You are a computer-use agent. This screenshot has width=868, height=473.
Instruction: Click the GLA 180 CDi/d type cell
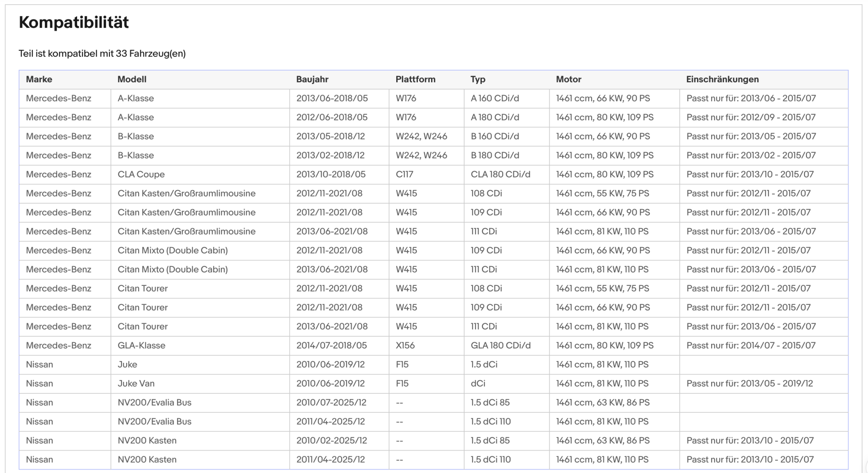tap(501, 345)
